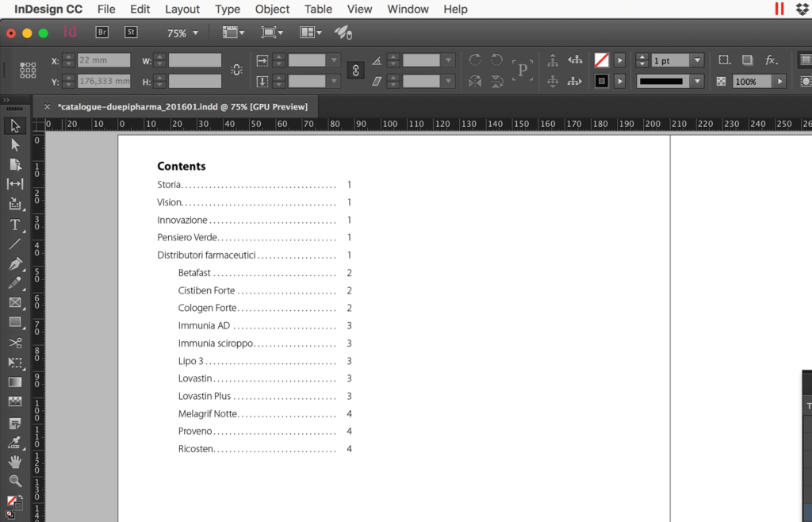Open Adobe Bridge via Br icon
This screenshot has width=812, height=522.
(102, 32)
